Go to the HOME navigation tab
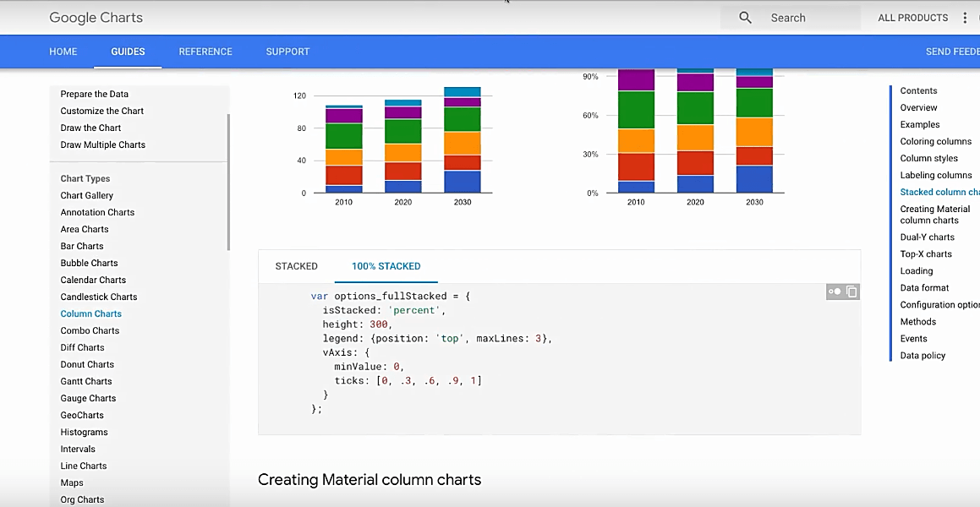This screenshot has height=507, width=980. coord(63,52)
